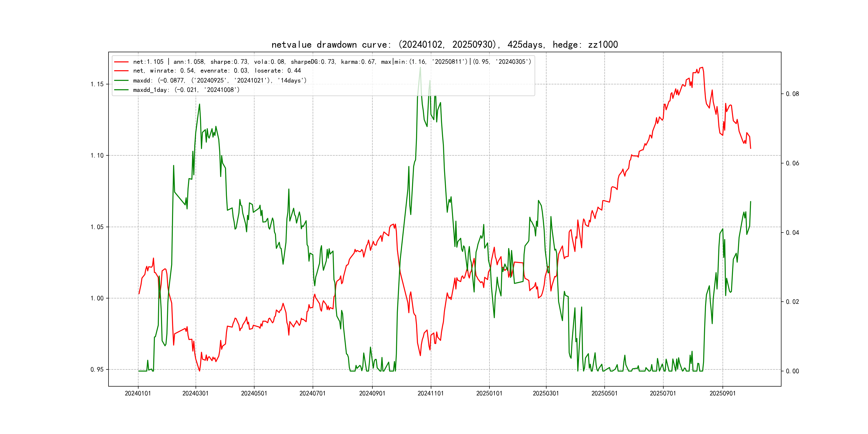
Task: Click the red line sample beside winrate legend entry
Action: point(121,71)
